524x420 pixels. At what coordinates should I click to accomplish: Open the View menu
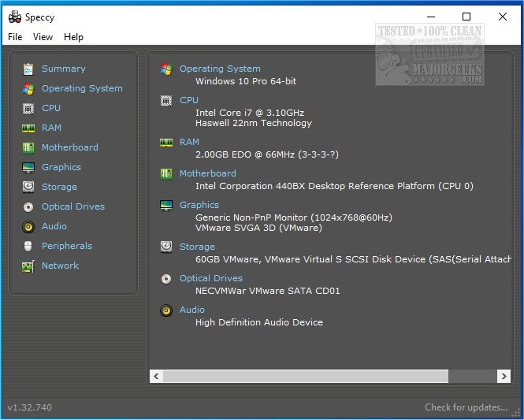pyautogui.click(x=43, y=37)
